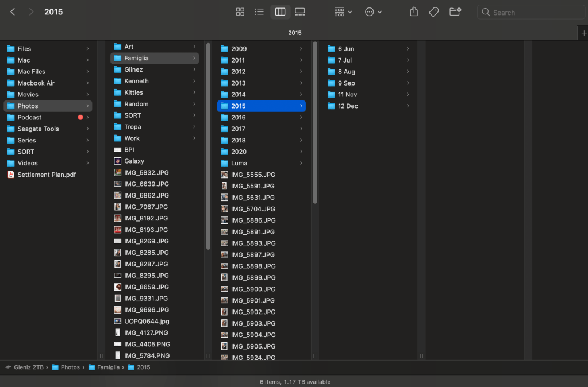588x387 pixels.
Task: Add a new tab with plus button
Action: pyautogui.click(x=583, y=33)
